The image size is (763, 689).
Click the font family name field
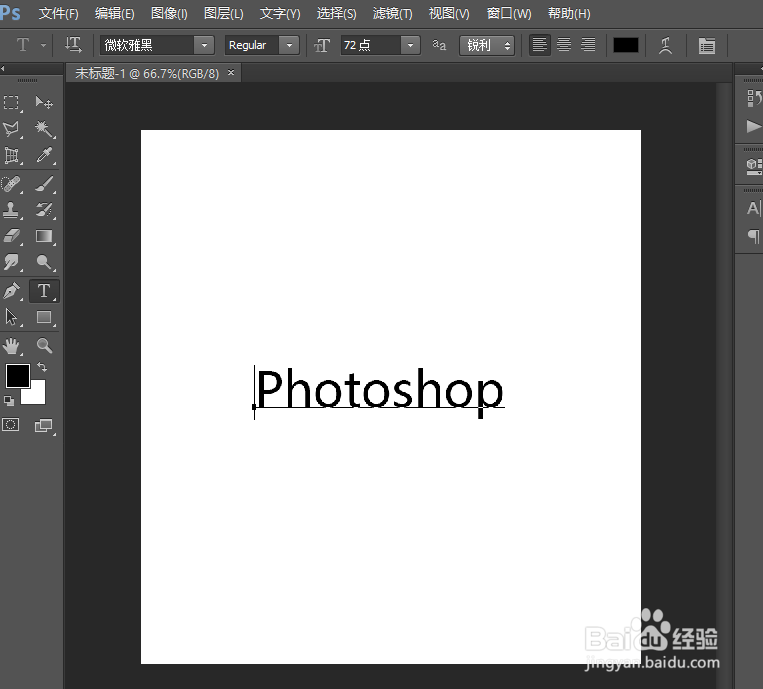(x=147, y=45)
